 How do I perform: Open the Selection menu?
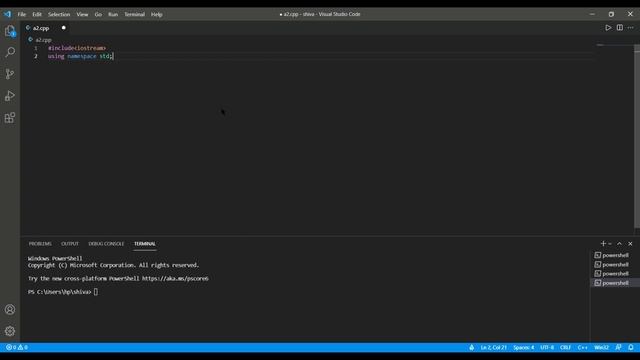point(59,14)
